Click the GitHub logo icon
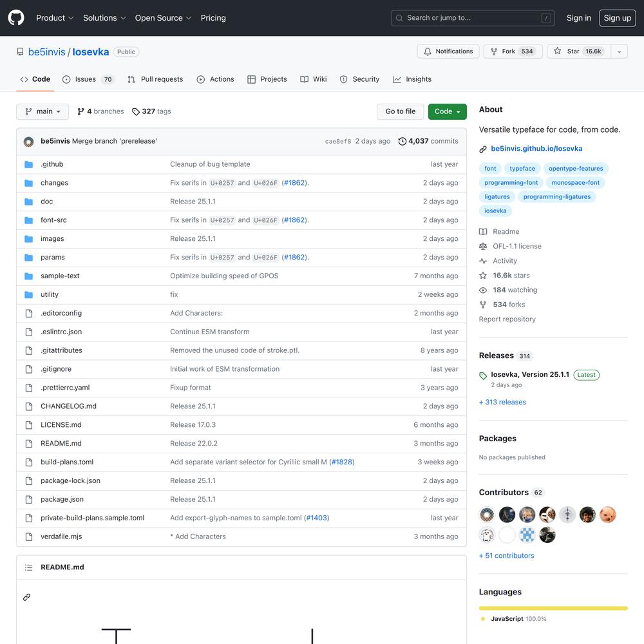The image size is (644, 644). pos(16,17)
